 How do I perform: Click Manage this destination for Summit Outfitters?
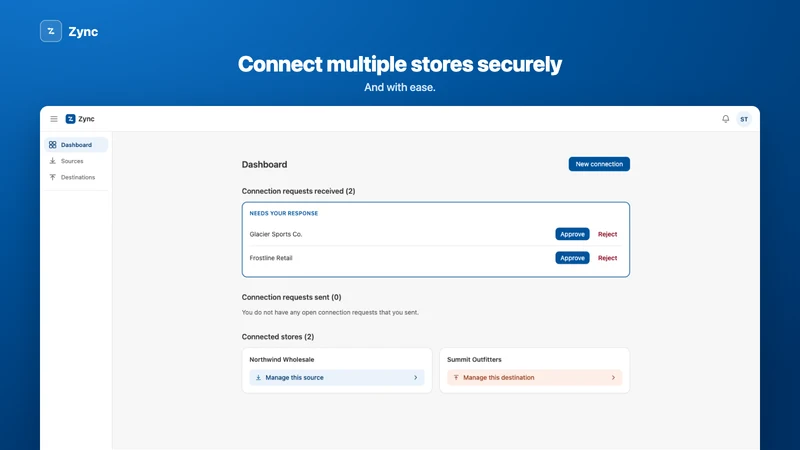click(535, 378)
